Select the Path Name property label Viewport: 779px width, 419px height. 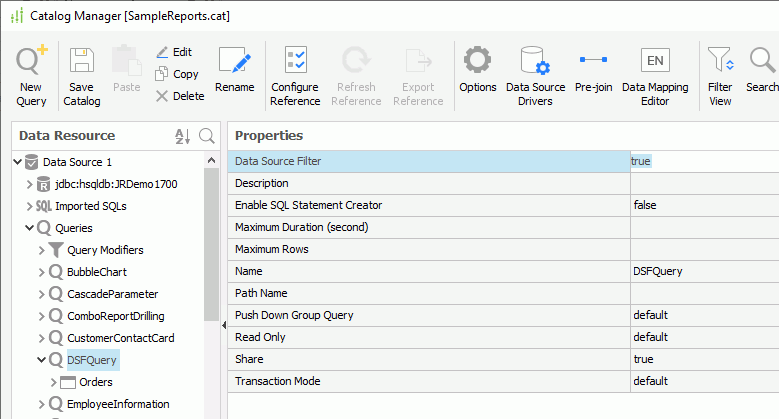261,293
